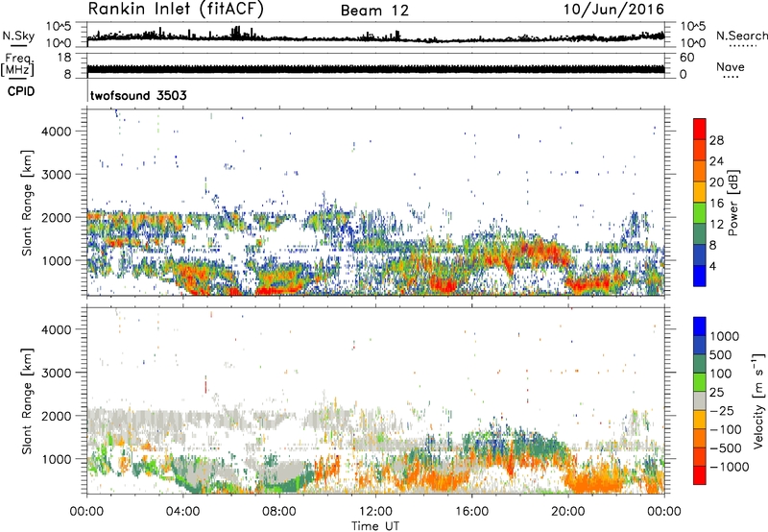Click the date "10/Jun/2016"
This screenshot has height=532, width=768.
pos(613,10)
